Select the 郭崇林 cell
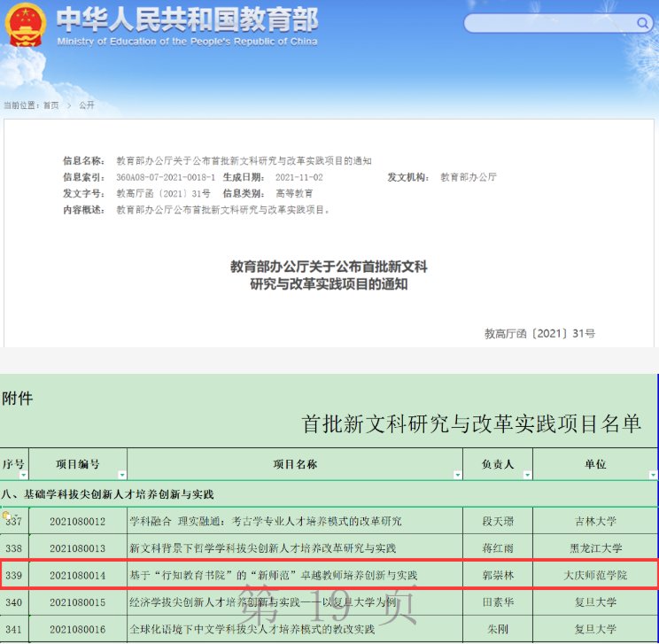The height and width of the screenshot is (644, 659). (498, 575)
